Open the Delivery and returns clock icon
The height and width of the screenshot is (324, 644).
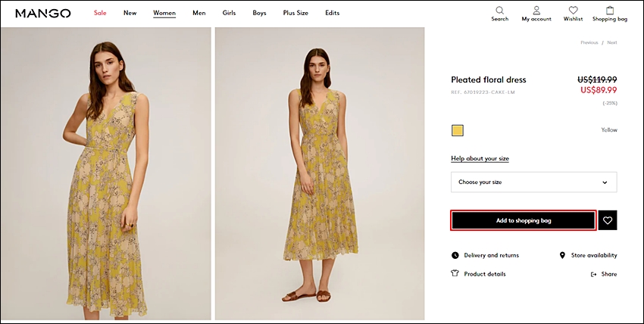tap(455, 255)
